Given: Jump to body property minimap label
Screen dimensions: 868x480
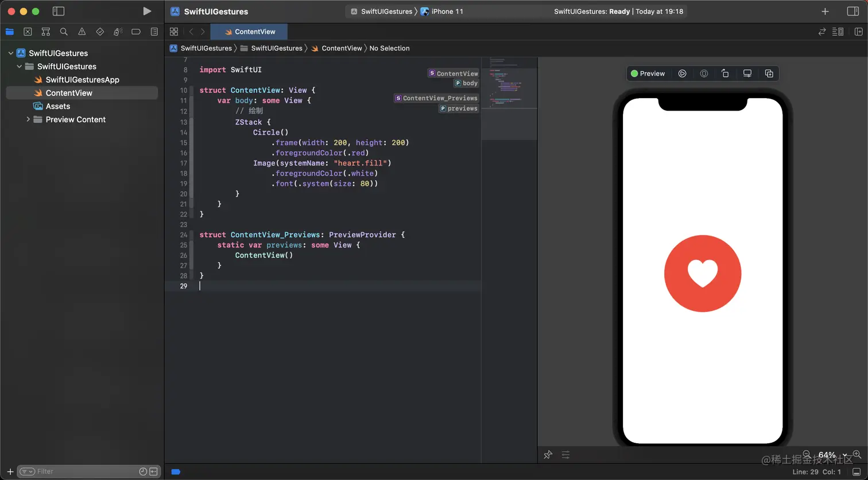Looking at the screenshot, I should (466, 83).
